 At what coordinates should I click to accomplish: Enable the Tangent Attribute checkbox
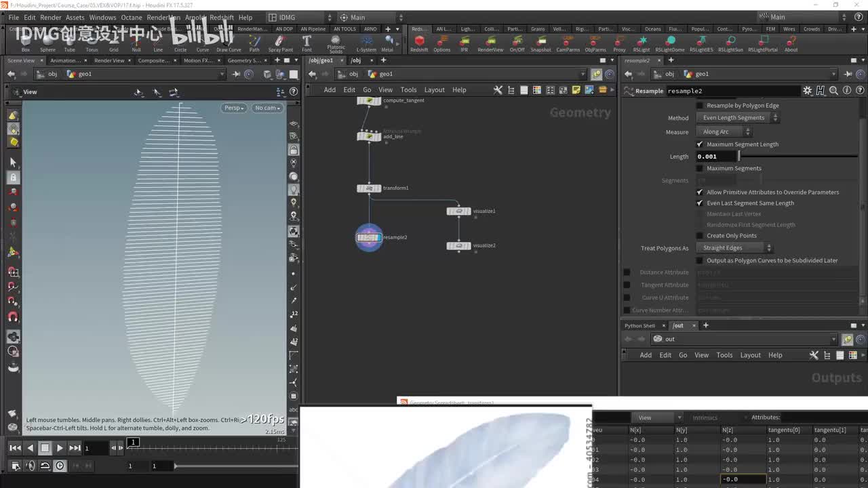(627, 285)
